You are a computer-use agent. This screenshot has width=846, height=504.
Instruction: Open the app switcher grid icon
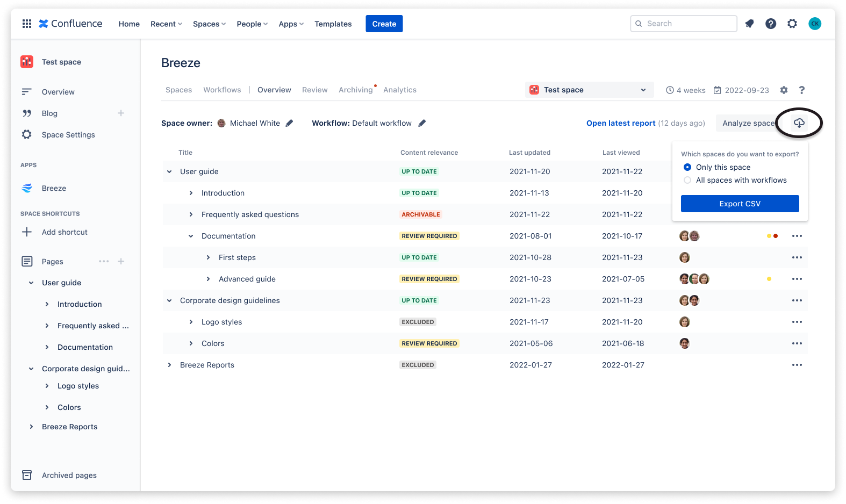click(x=27, y=24)
